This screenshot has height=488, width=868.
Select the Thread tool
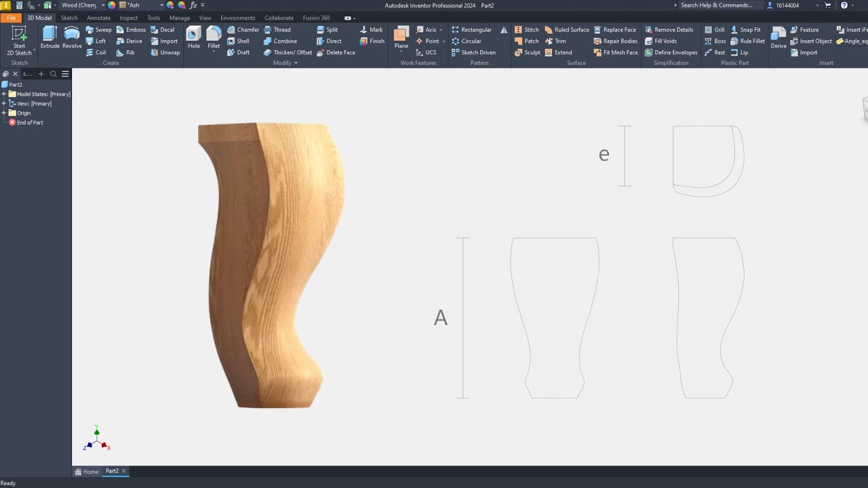277,30
